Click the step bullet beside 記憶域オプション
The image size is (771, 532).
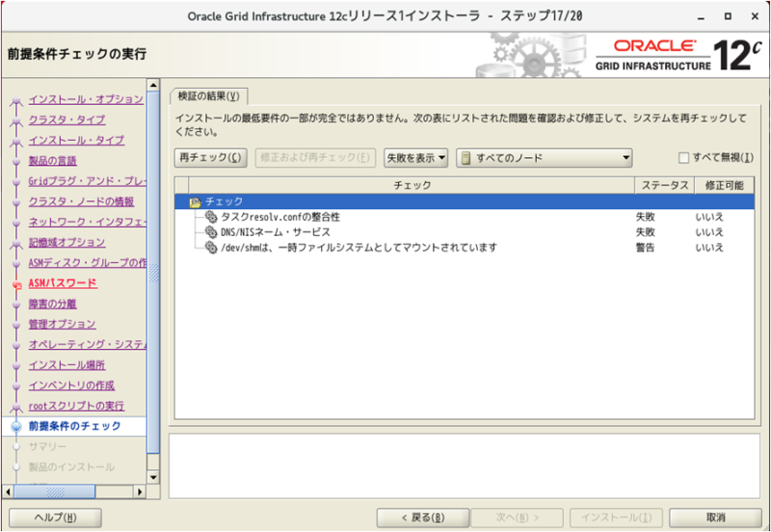click(16, 244)
